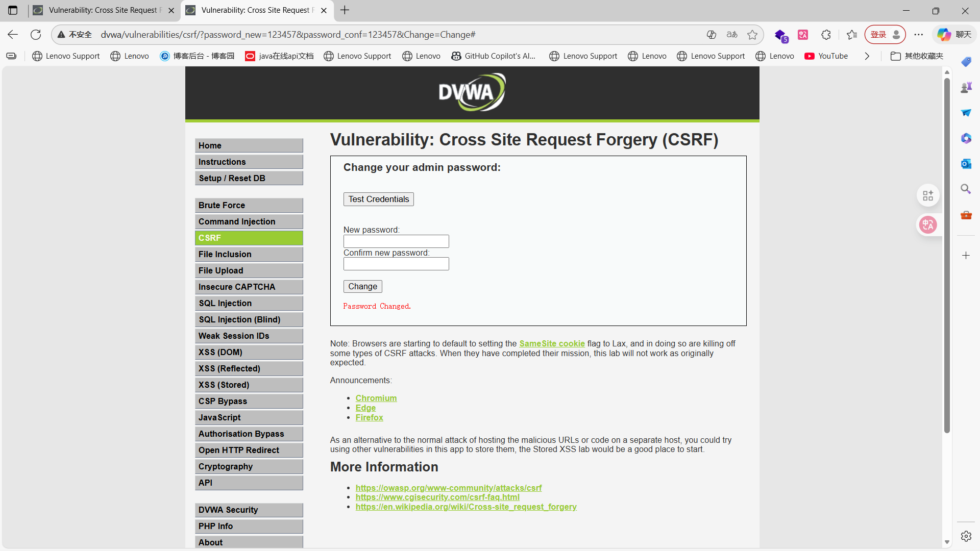
Task: Open the browser extensions puzzle icon
Action: point(826,35)
